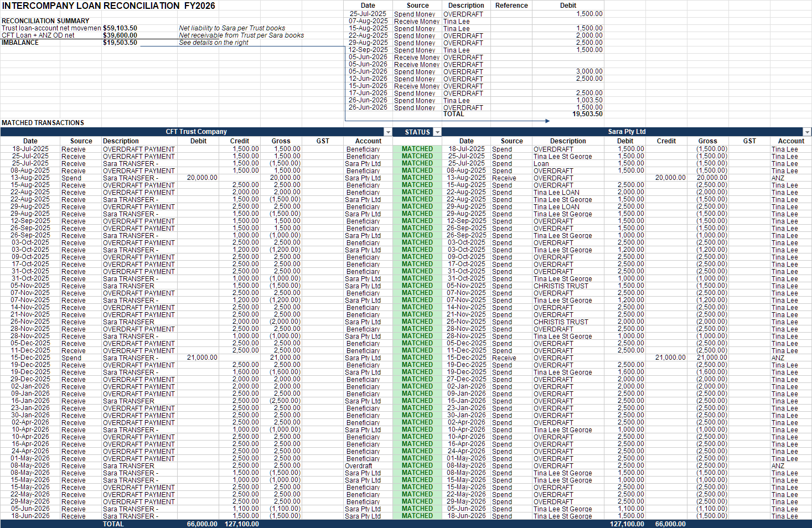Select the CFT side 21,000.00 debit cell

click(202, 358)
